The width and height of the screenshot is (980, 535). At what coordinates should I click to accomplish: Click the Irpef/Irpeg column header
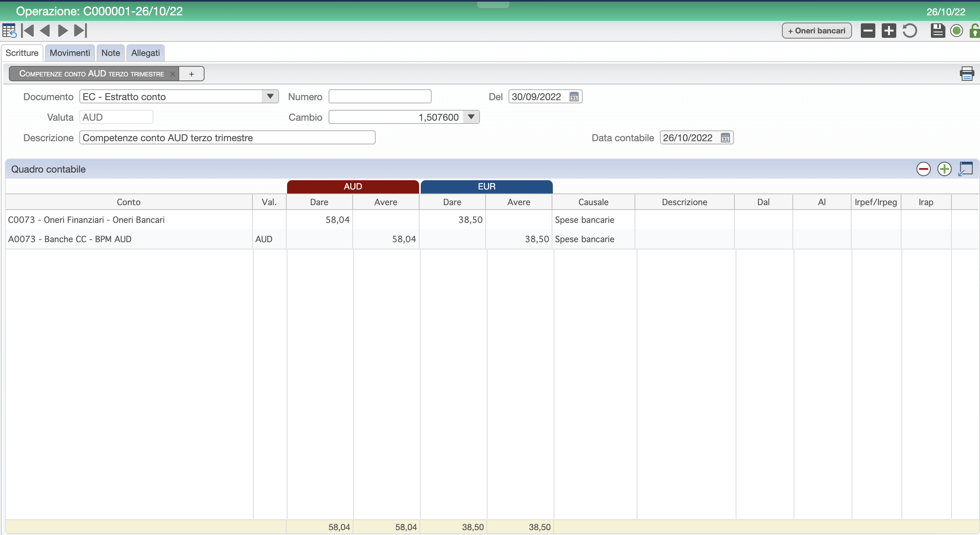(876, 202)
